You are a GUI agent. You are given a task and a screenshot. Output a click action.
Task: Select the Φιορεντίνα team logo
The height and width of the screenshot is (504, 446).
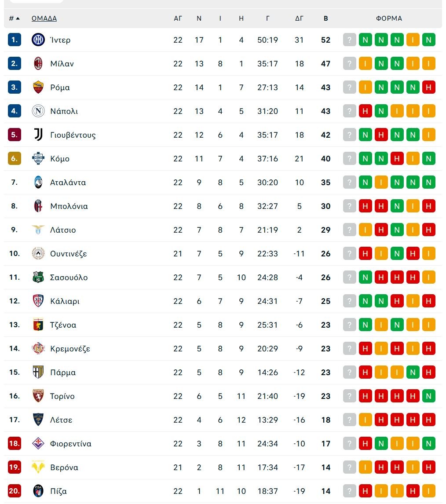tap(39, 443)
